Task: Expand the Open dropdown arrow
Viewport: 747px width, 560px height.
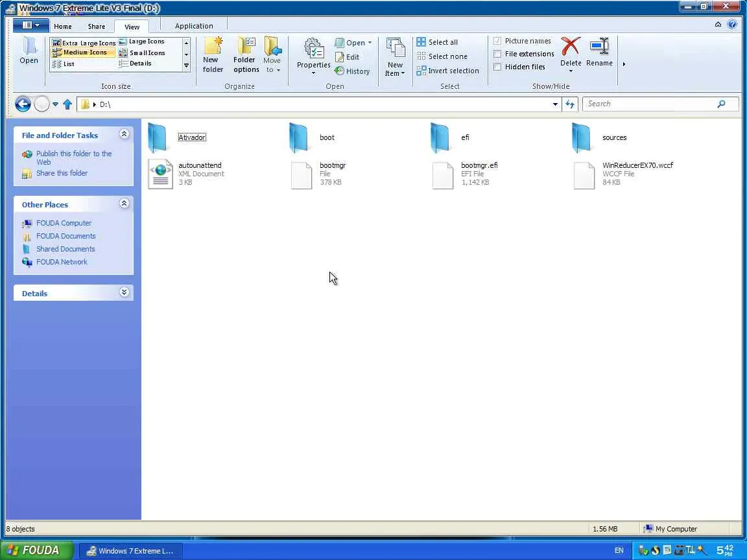Action: (x=370, y=43)
